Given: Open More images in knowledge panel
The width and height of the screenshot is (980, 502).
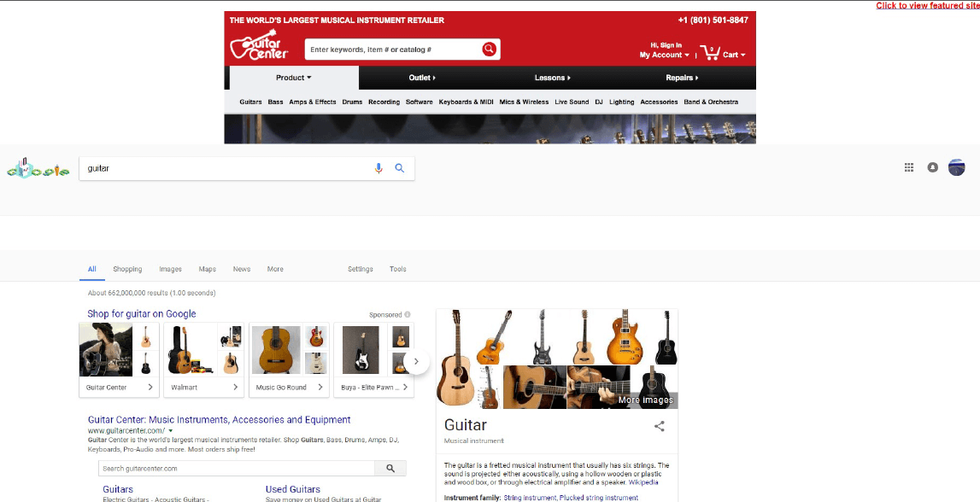Looking at the screenshot, I should point(646,400).
